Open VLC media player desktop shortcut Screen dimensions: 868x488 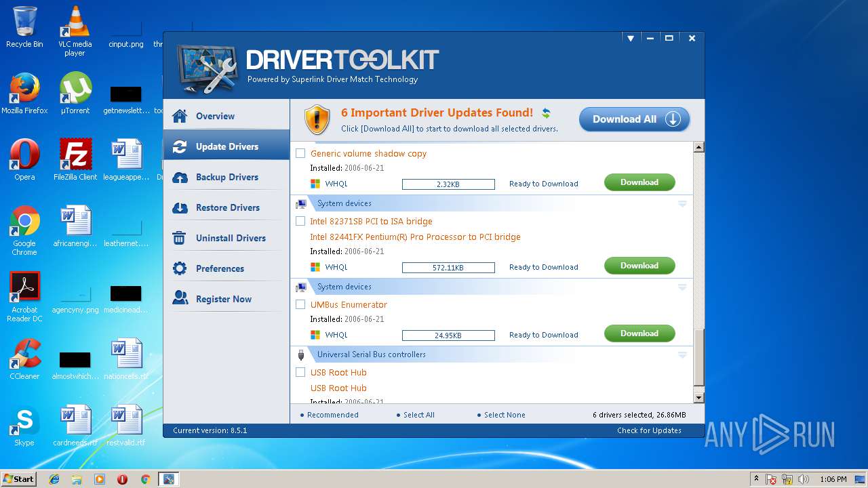pyautogui.click(x=75, y=31)
